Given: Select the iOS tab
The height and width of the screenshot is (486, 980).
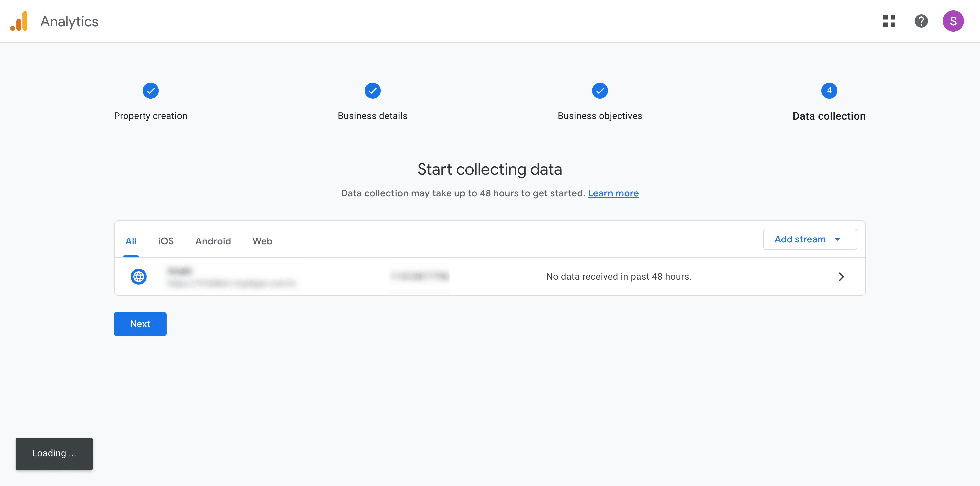Looking at the screenshot, I should 166,241.
